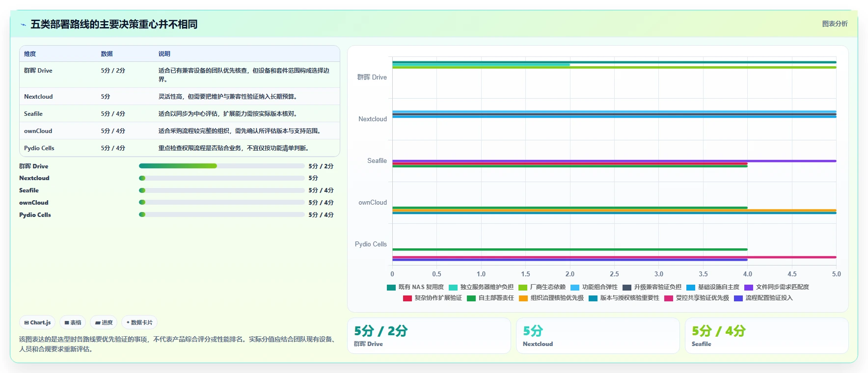Click the table description starting 适合以同步为中心评估
This screenshot has height=373, width=868.
coord(228,114)
